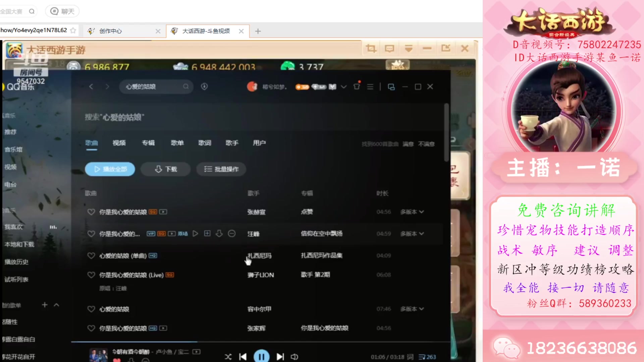
Task: Click 批量操作 button
Action: pos(221,169)
